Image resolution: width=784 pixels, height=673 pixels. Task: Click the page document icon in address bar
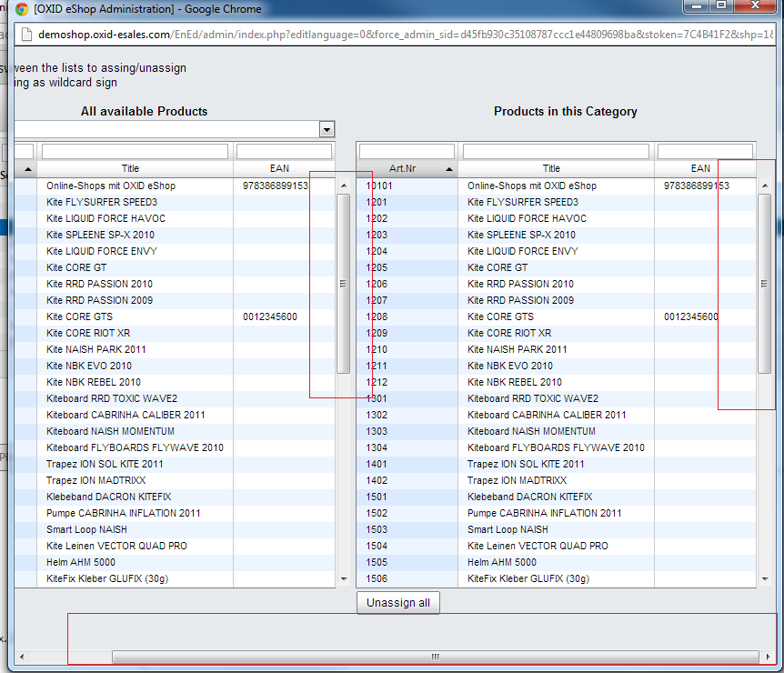tap(26, 35)
